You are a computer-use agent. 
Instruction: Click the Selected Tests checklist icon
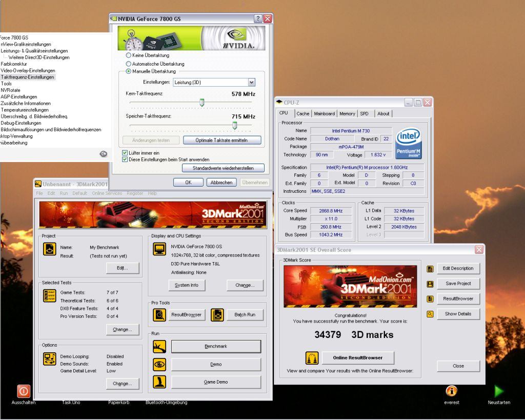pos(49,296)
